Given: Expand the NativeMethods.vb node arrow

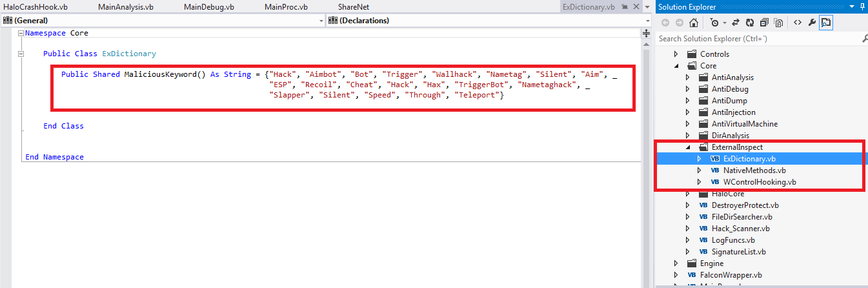Looking at the screenshot, I should pyautogui.click(x=700, y=170).
